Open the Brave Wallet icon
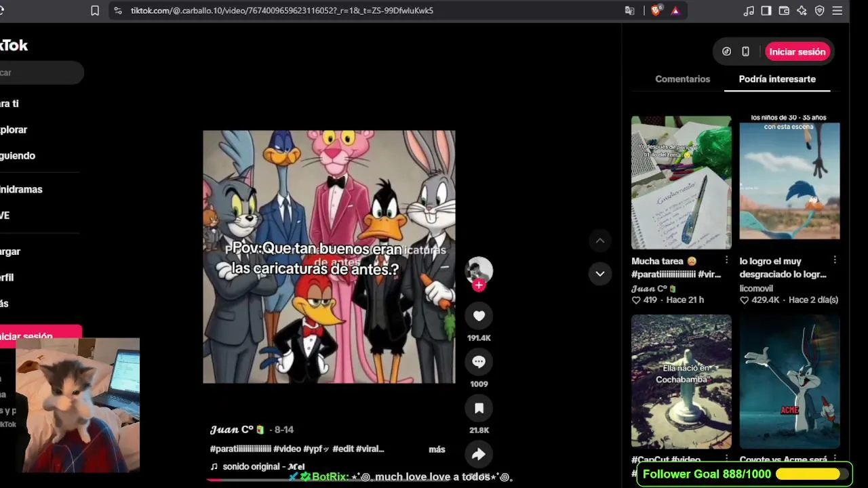Image resolution: width=868 pixels, height=488 pixels. point(784,10)
